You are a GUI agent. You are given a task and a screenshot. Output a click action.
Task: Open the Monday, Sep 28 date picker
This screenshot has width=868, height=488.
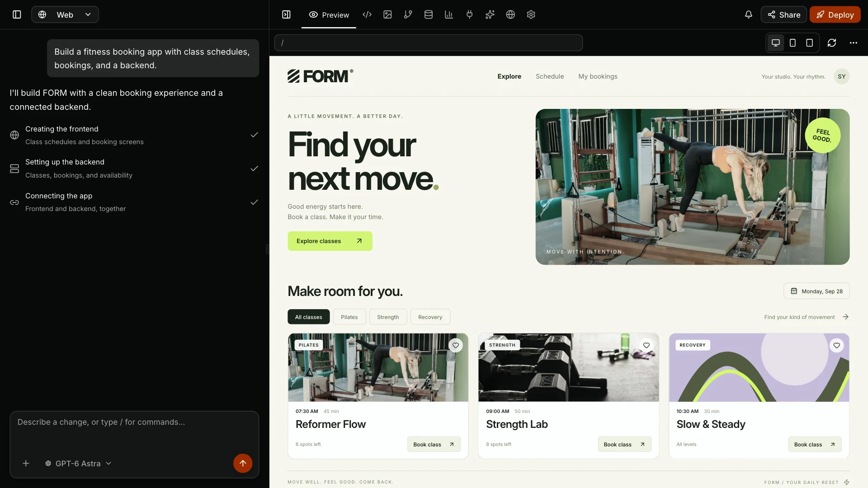click(x=816, y=291)
